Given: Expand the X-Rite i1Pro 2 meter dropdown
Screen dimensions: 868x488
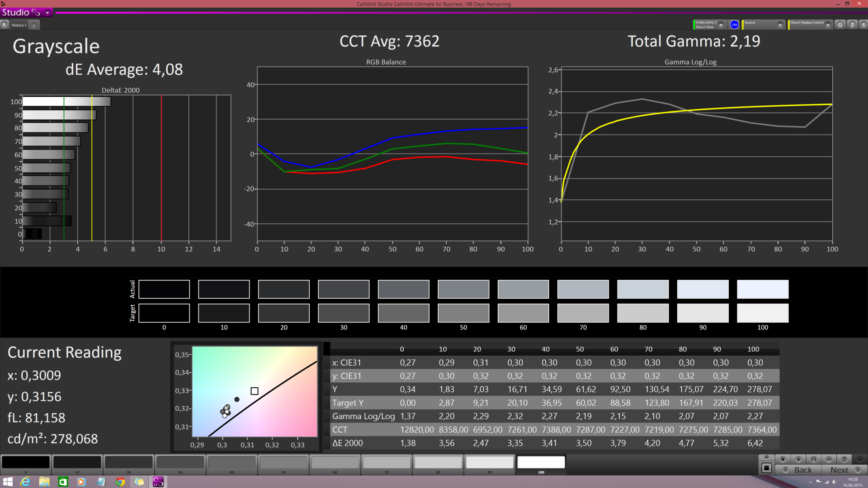Looking at the screenshot, I should point(721,25).
